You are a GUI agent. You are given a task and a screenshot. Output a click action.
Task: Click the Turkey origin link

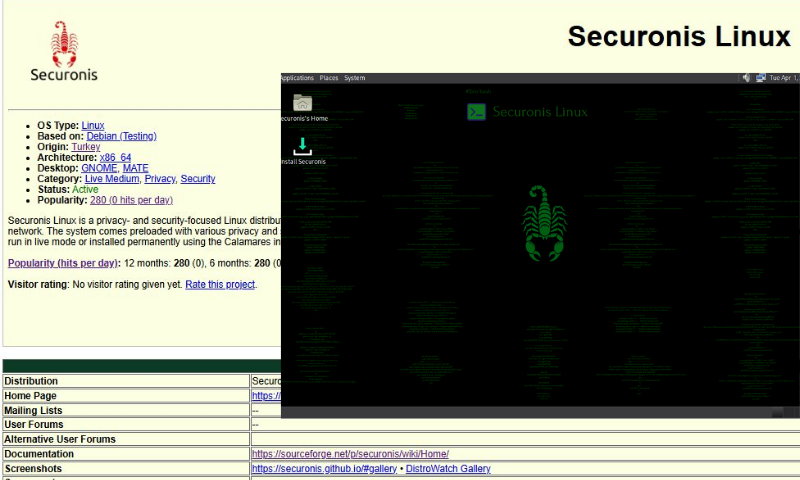[85, 147]
